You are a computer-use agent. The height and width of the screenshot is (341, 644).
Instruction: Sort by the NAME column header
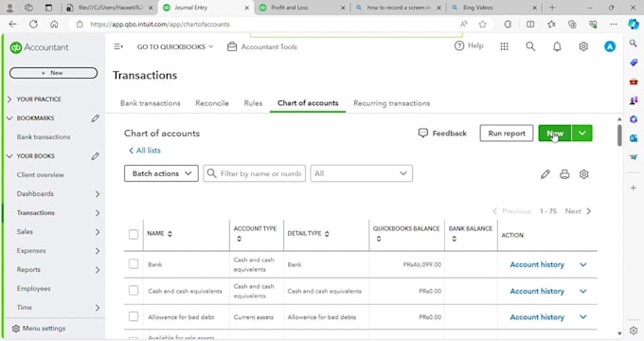point(159,233)
